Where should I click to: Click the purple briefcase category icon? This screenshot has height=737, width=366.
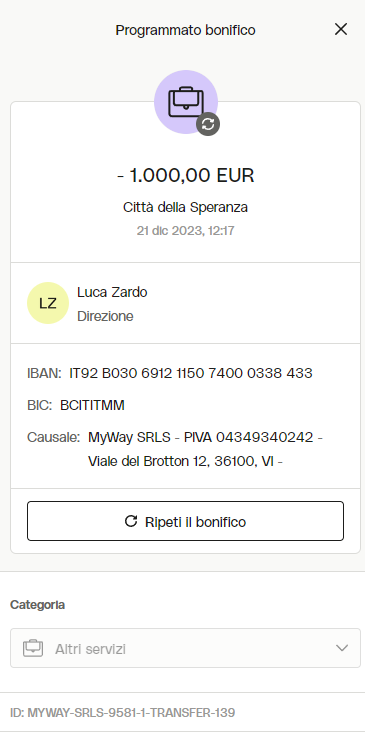186,102
